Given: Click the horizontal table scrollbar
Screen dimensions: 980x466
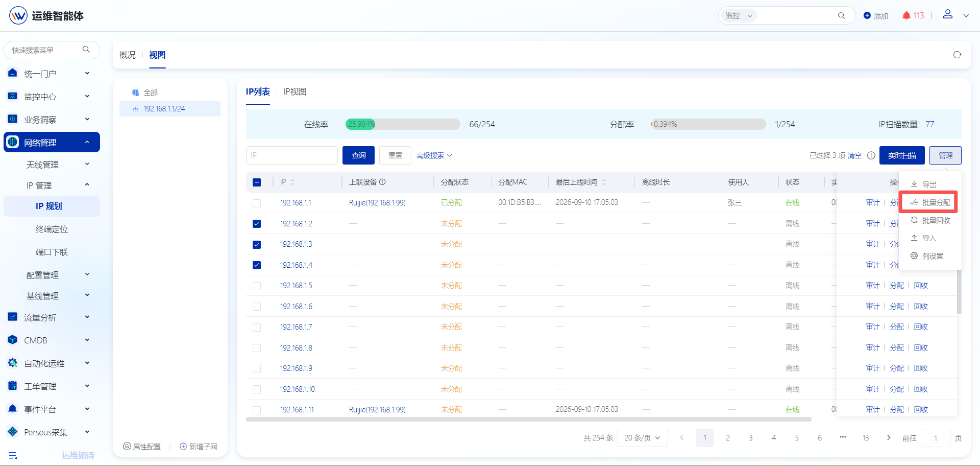Looking at the screenshot, I should (529, 420).
